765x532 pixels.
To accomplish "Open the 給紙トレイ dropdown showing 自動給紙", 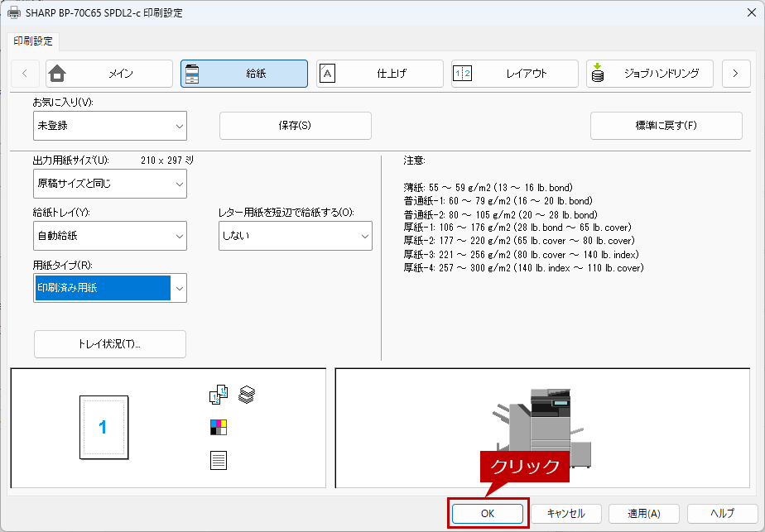I will [x=110, y=236].
